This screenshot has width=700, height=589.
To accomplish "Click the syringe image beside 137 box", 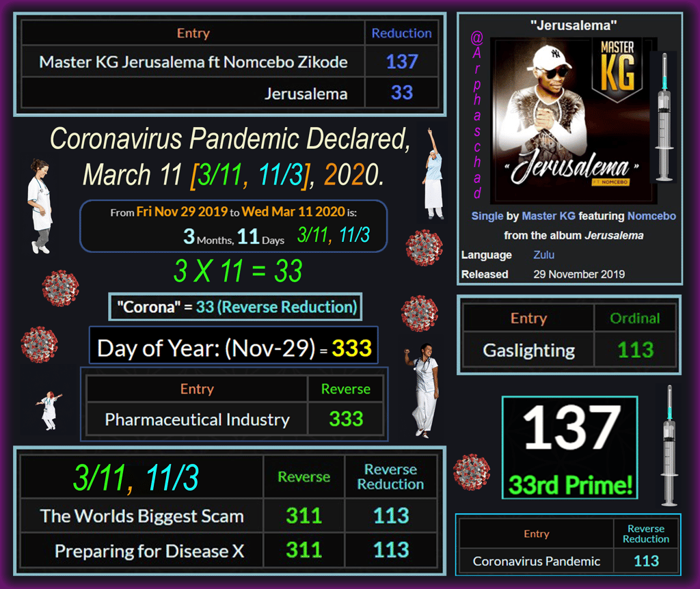I will click(x=669, y=446).
